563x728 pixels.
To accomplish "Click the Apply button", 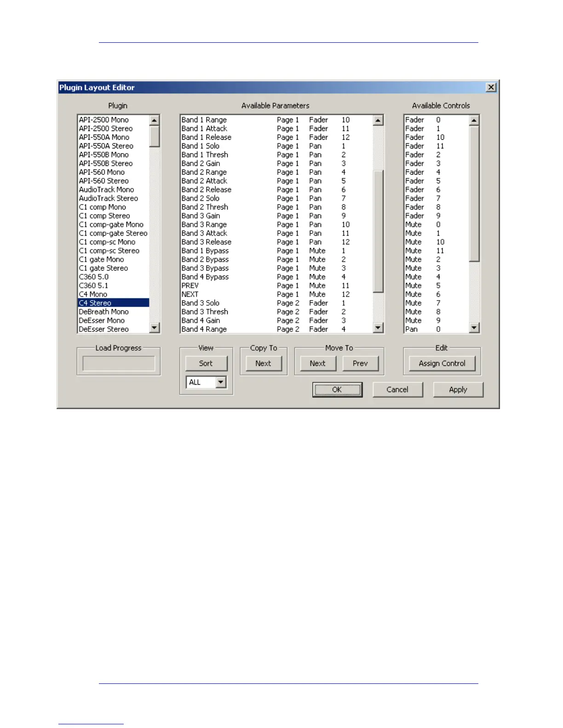I will click(458, 390).
